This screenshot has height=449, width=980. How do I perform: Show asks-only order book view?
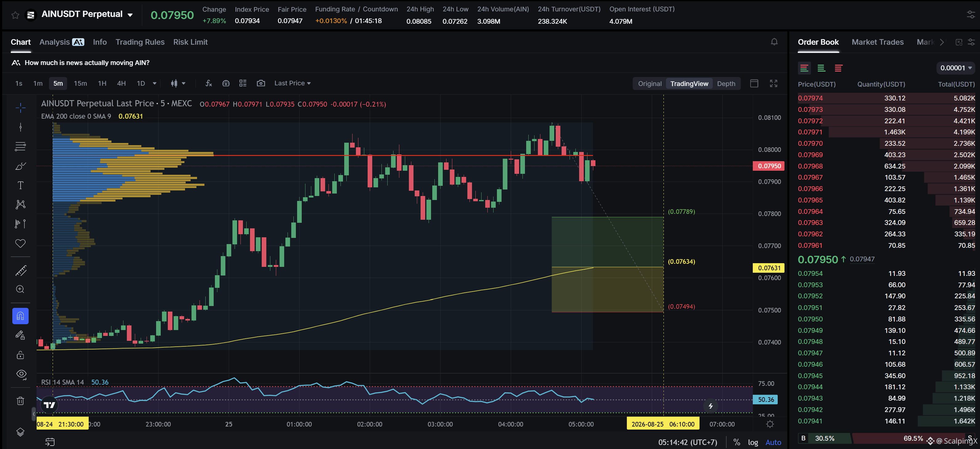(838, 68)
